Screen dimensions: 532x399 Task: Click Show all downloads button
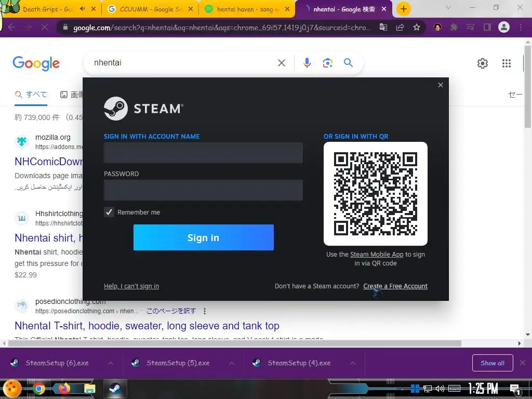(493, 363)
